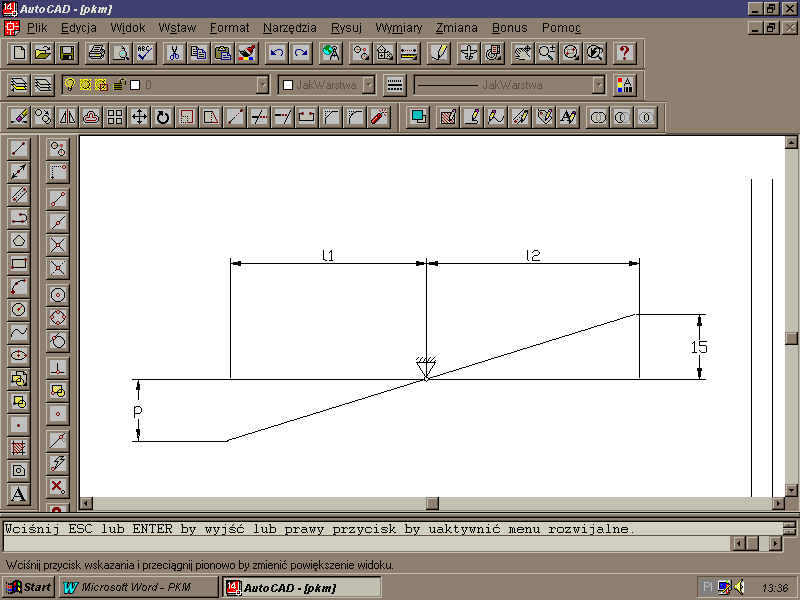The image size is (800, 600).
Task: Select the Zoom realtime magnifier icon
Action: 546,53
